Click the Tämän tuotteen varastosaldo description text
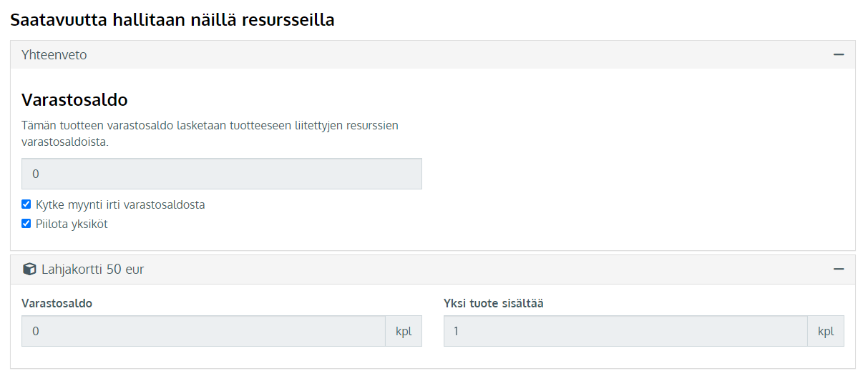This screenshot has width=868, height=376. pyautogui.click(x=210, y=134)
